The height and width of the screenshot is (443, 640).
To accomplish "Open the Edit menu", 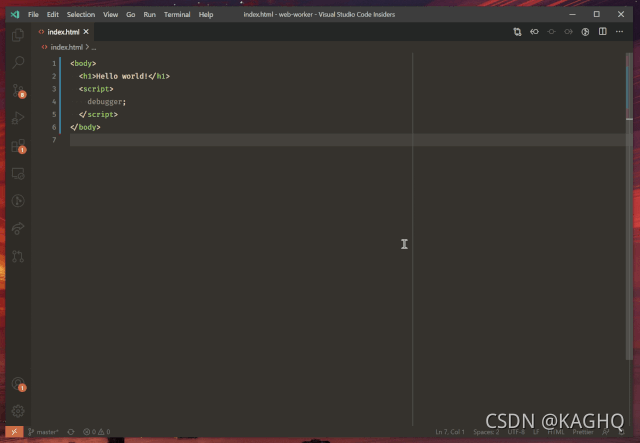I will click(x=53, y=15).
